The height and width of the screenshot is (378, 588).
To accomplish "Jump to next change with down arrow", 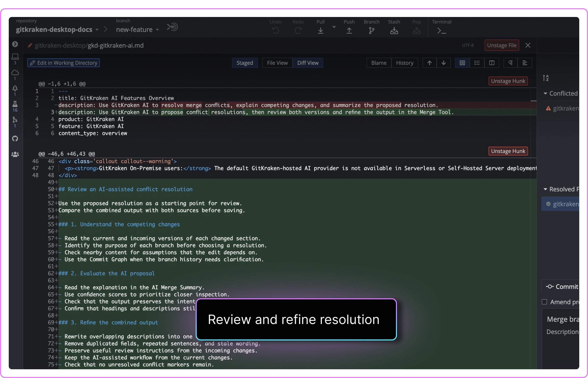I will 444,63.
